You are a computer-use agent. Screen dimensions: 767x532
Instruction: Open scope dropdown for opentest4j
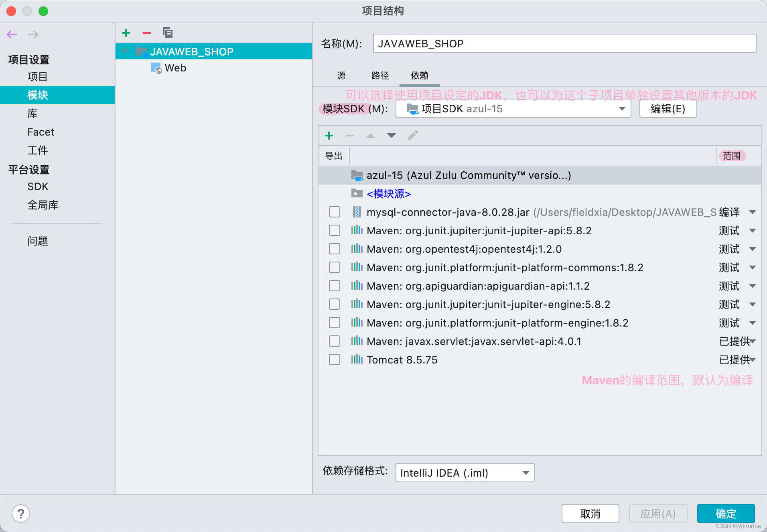coord(753,249)
